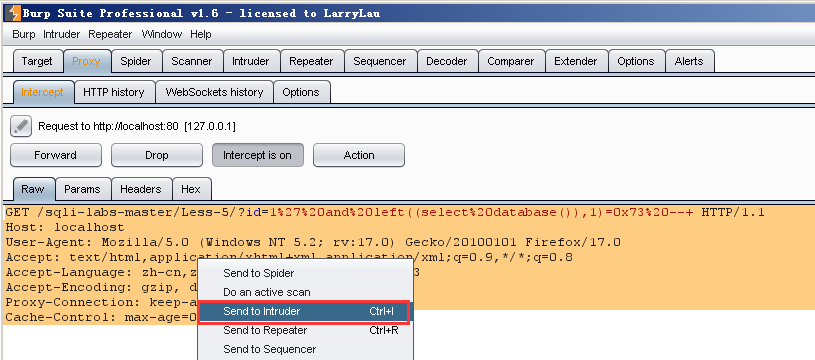Switch to the Spider tab
Viewport: 815px width, 360px height.
coord(136,61)
